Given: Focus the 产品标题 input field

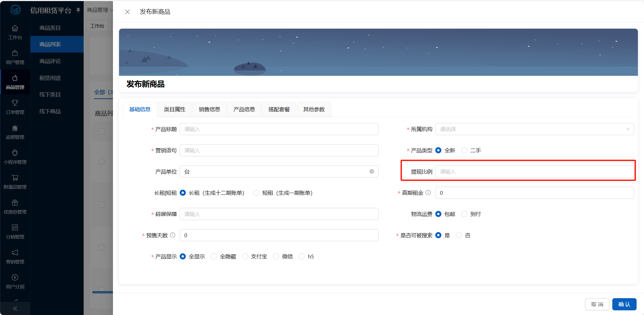Looking at the screenshot, I should [x=279, y=129].
